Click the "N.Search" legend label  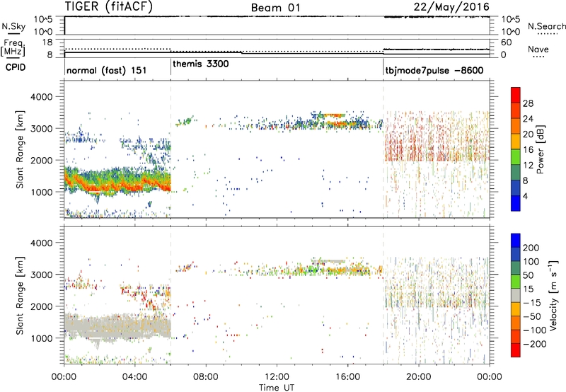(546, 26)
